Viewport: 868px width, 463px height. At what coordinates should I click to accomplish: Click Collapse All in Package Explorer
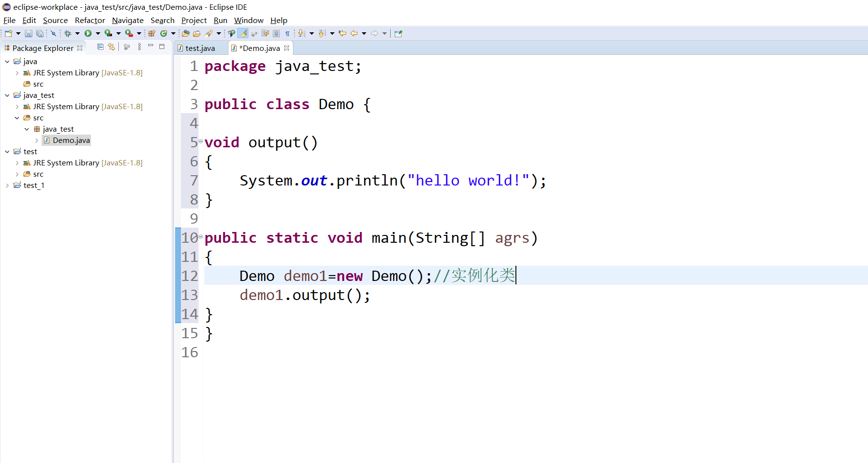(100, 47)
